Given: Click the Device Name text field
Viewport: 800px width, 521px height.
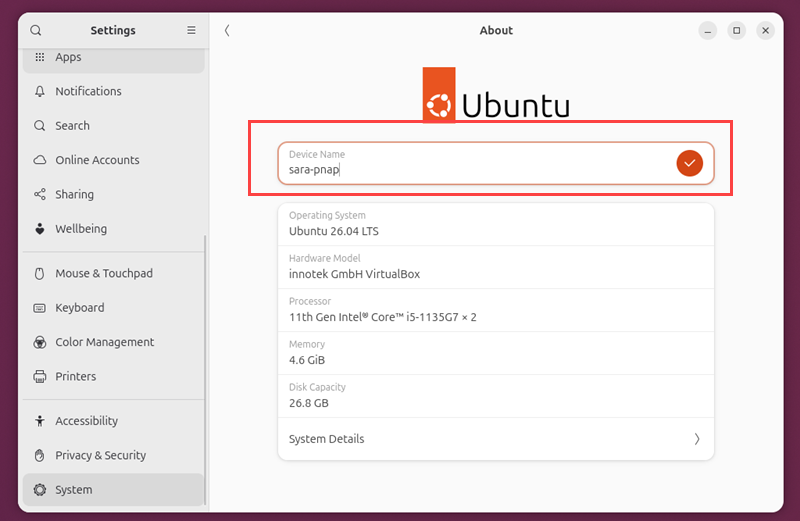Looking at the screenshot, I should 495,163.
